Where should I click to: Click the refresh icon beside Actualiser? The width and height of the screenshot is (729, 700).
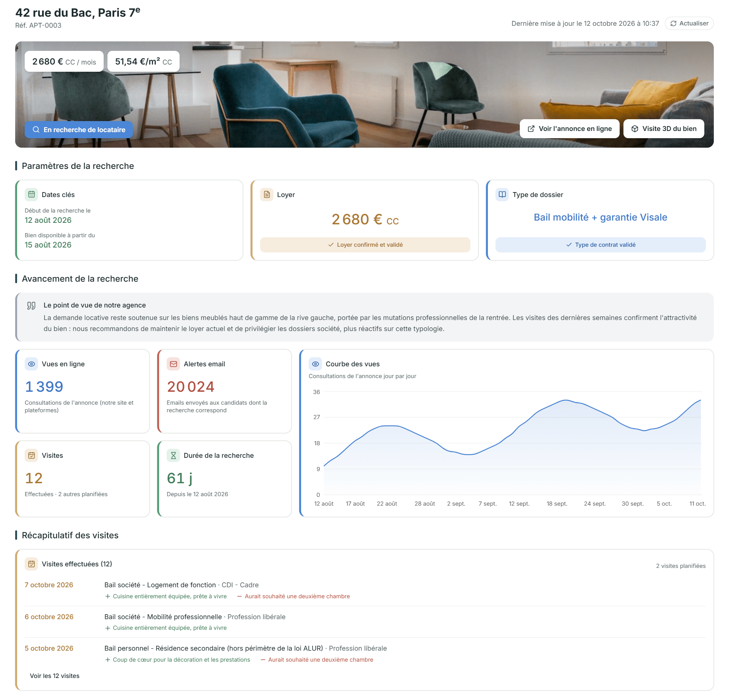point(673,24)
